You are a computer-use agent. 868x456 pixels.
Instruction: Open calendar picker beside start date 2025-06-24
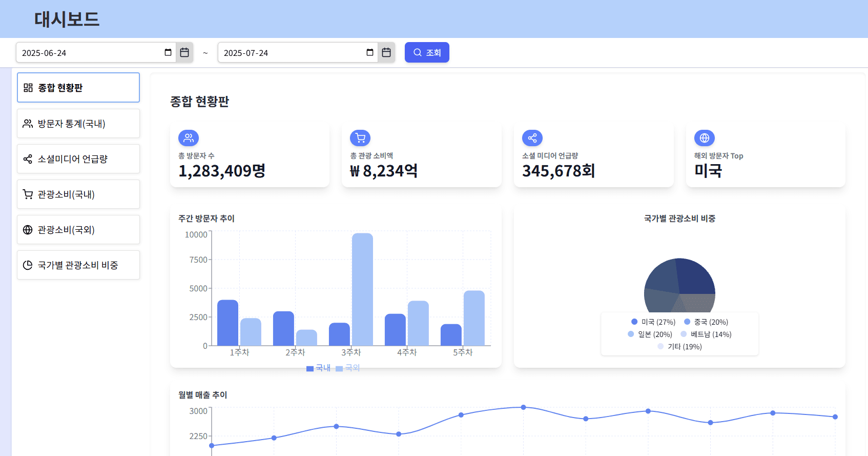[184, 52]
